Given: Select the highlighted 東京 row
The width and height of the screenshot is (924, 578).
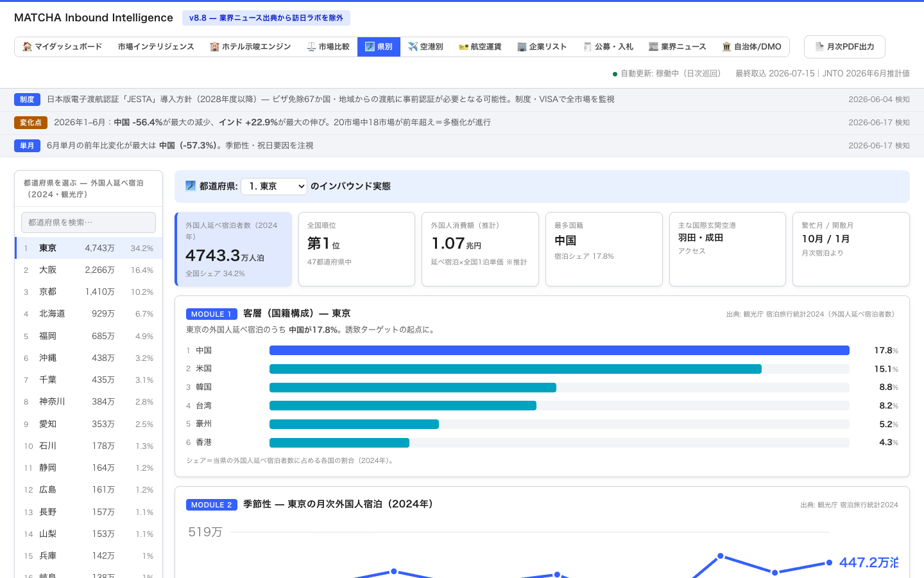Looking at the screenshot, I should pos(89,248).
